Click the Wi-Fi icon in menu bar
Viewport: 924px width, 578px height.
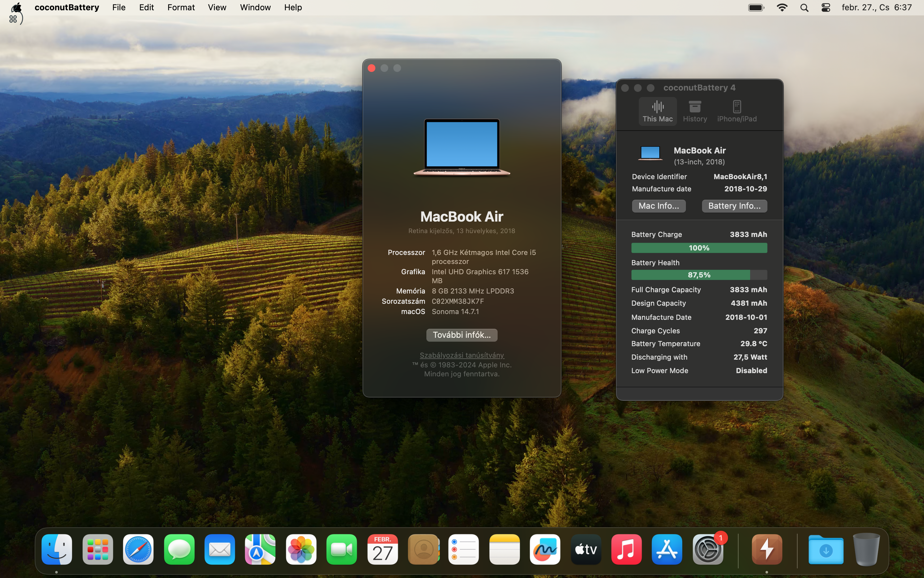[782, 8]
